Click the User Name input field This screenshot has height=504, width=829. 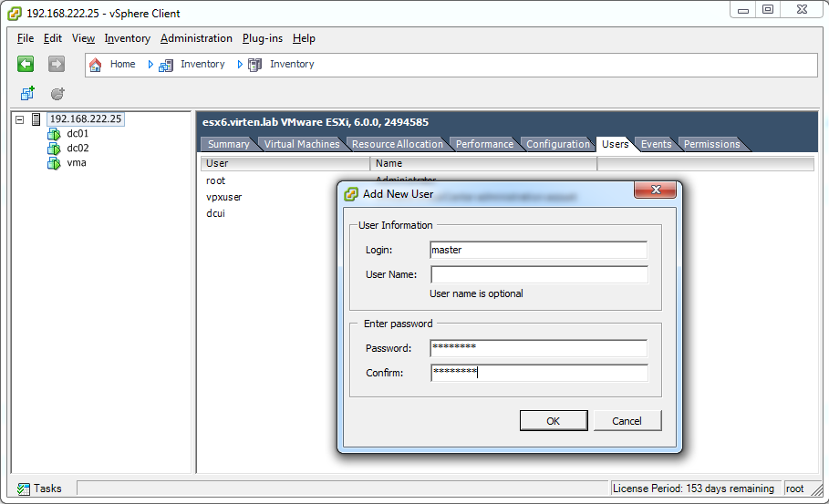[x=539, y=274]
